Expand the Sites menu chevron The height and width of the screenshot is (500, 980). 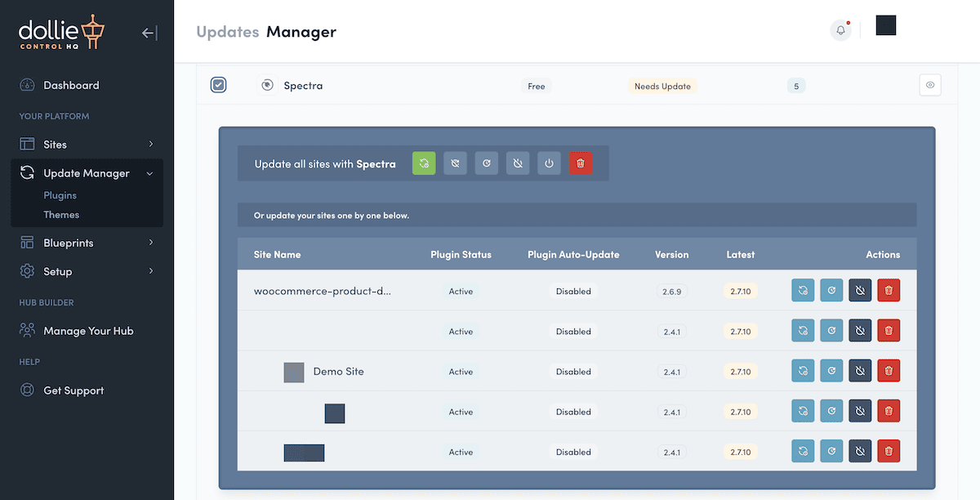point(151,145)
